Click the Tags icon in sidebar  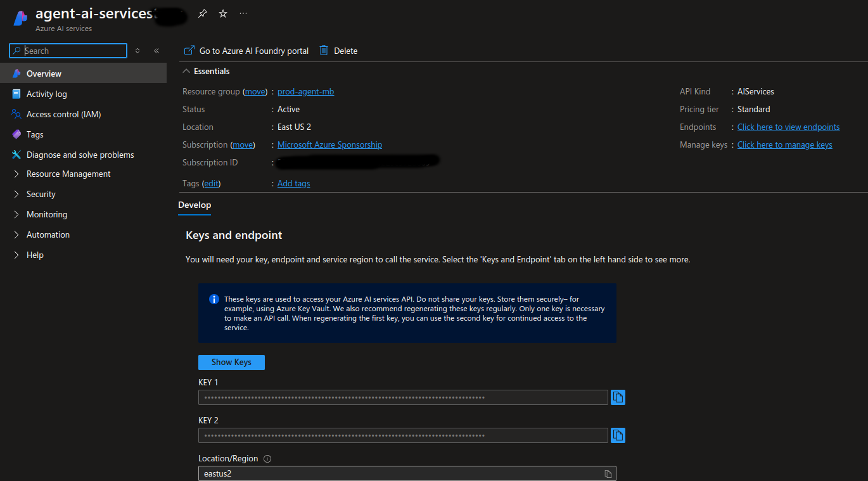pos(16,134)
